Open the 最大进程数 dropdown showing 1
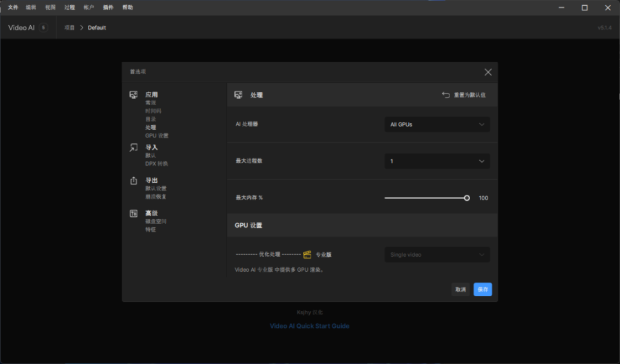 437,161
